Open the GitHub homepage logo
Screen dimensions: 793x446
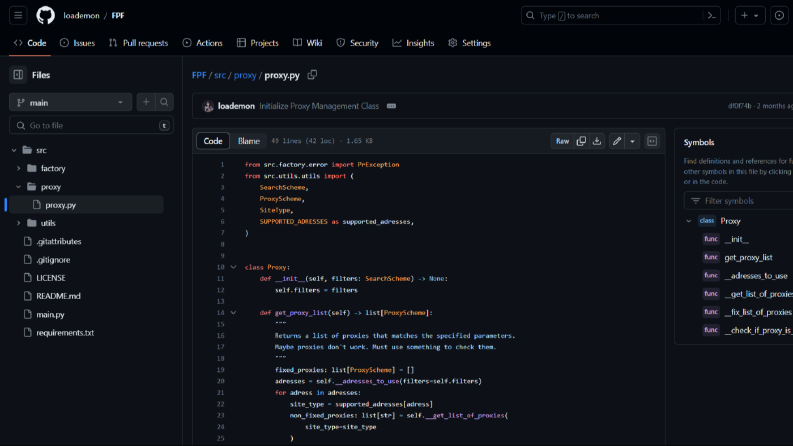[46, 16]
